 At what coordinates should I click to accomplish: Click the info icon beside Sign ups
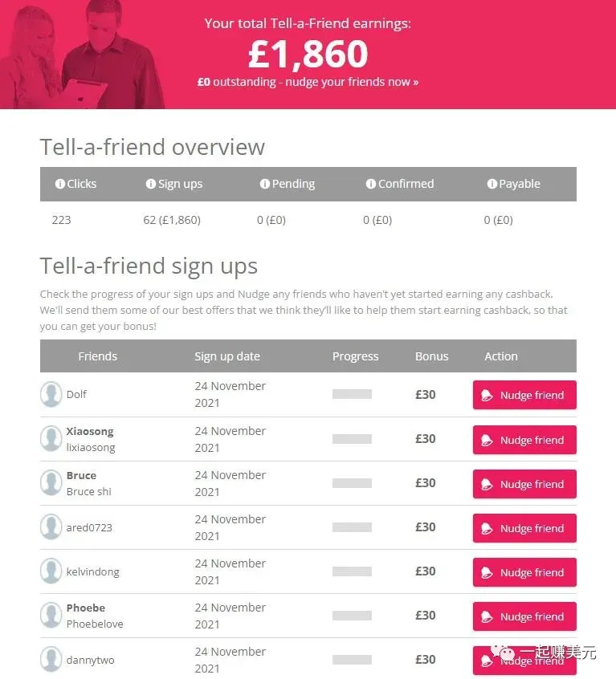(x=151, y=184)
